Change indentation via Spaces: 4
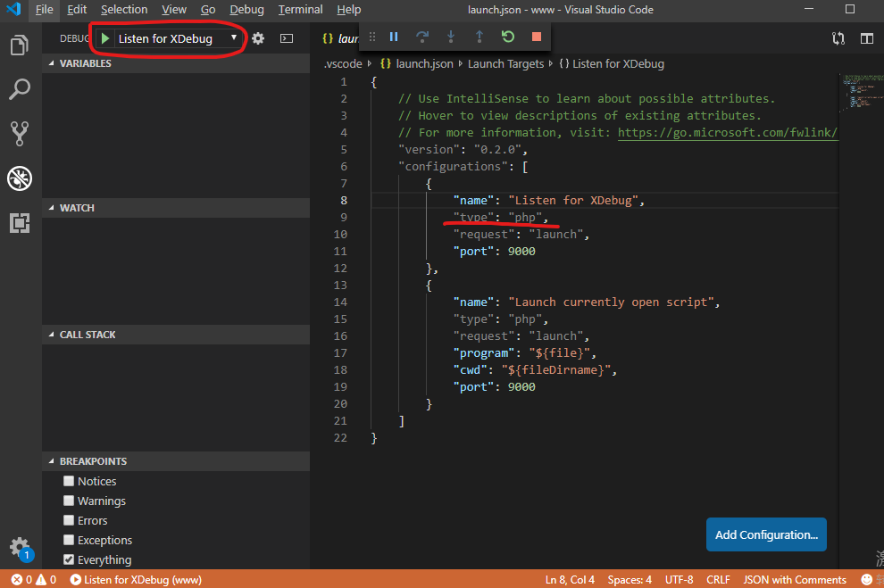 630,580
